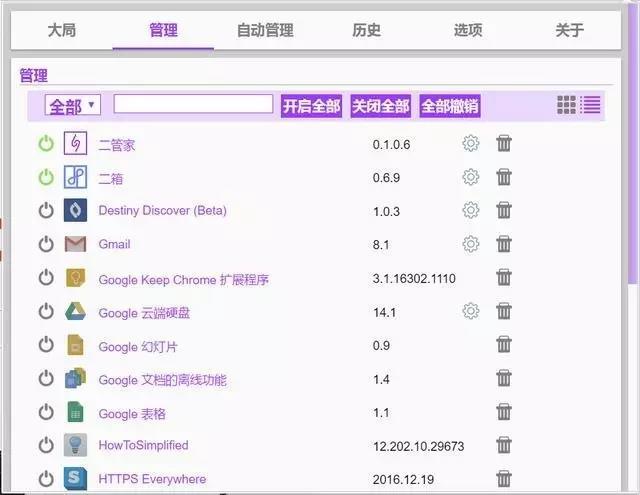
Task: Click version number 2016.12.19
Action: (403, 479)
